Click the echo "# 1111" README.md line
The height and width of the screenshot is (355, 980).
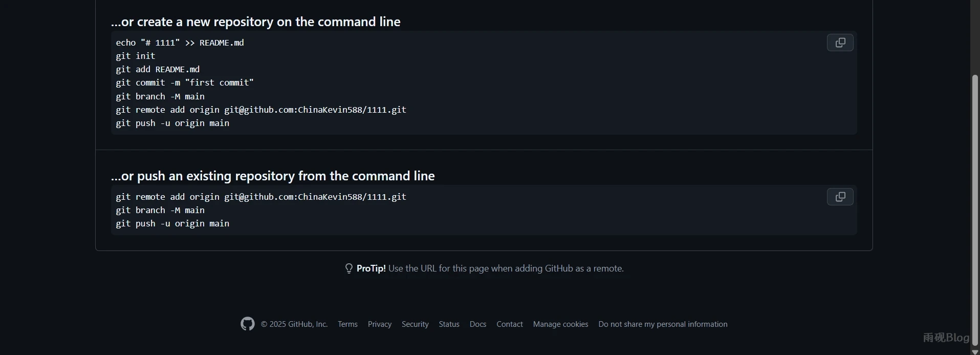[x=180, y=43]
